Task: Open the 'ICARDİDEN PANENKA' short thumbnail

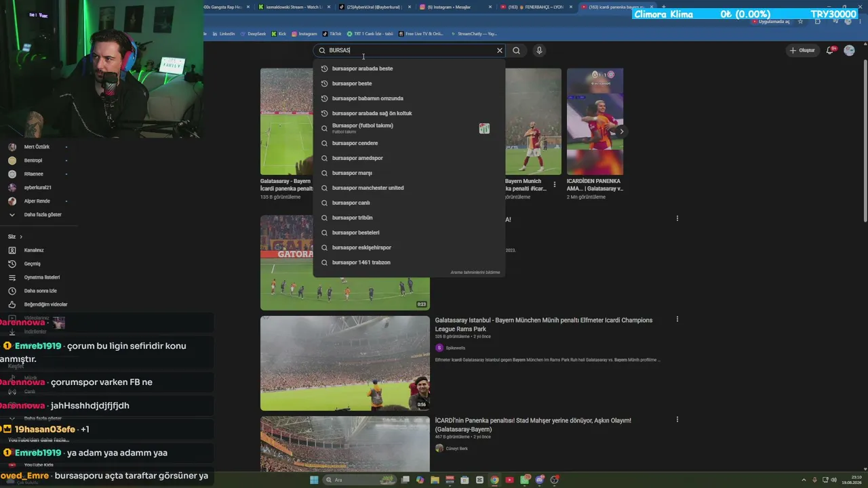Action: [595, 121]
